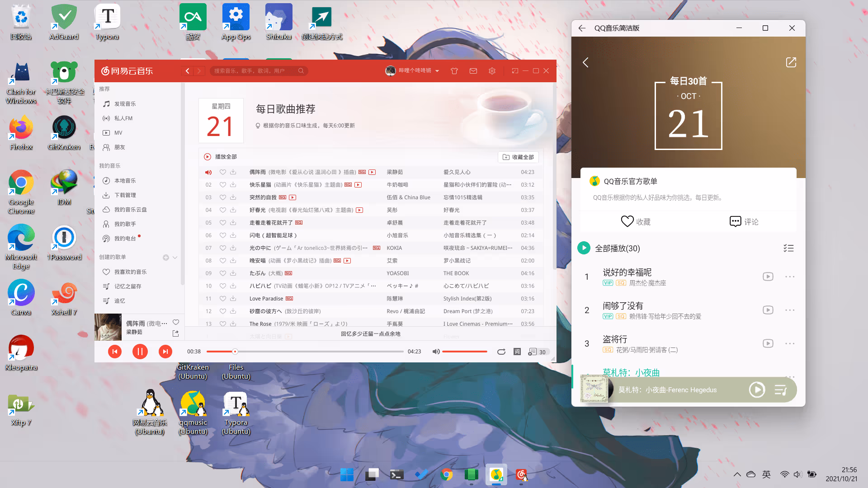Download the song 突然的自我

click(x=233, y=197)
